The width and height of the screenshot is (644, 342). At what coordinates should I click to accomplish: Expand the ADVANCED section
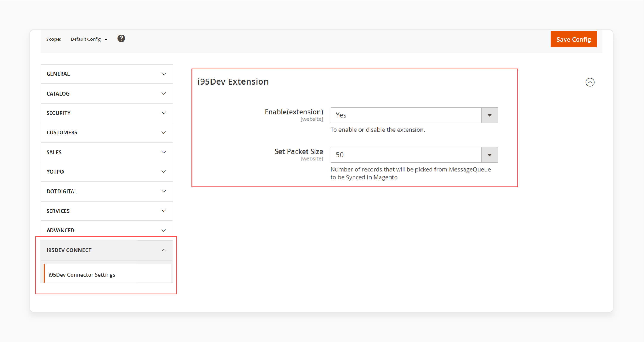[x=106, y=230]
